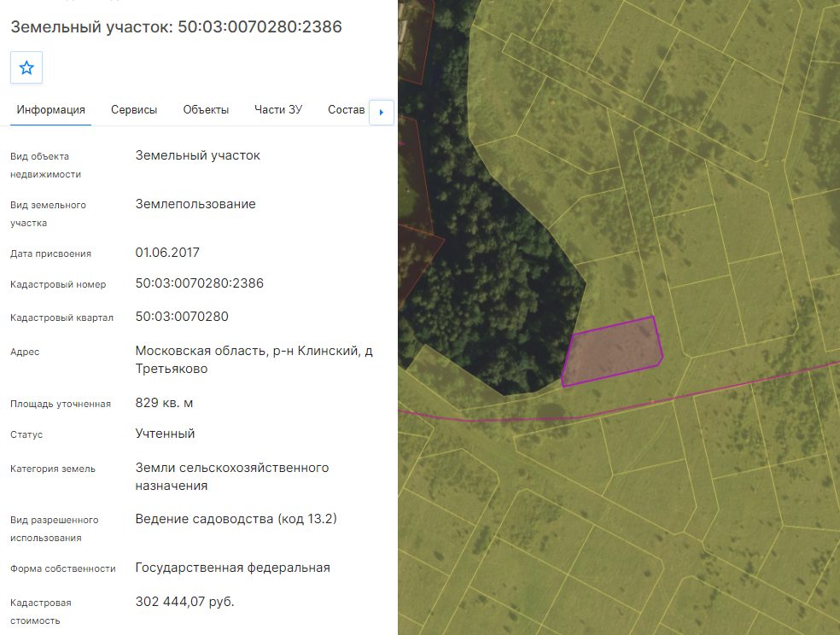Click the Земельный участок value in the object type row
Screen dimensions: 840x635
click(198, 155)
